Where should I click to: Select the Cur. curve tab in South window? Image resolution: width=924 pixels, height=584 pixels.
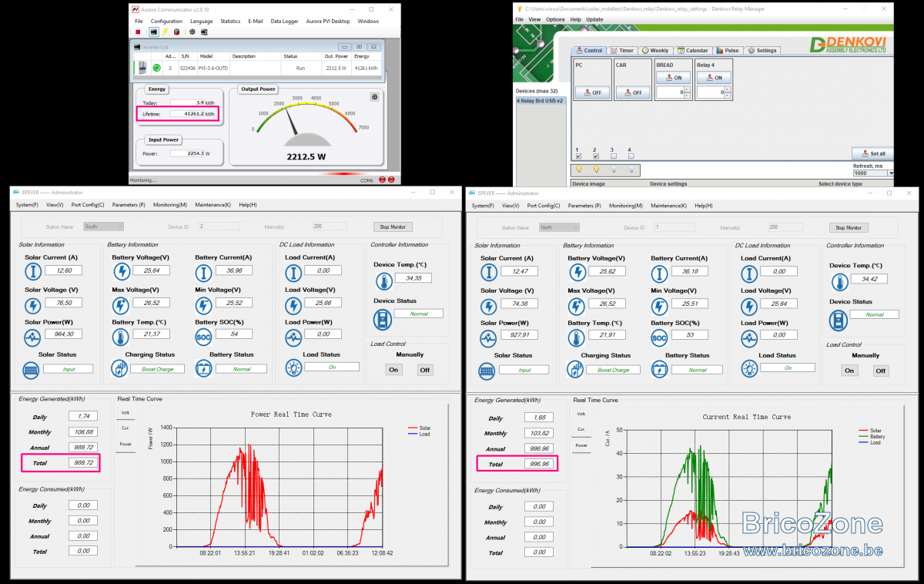tap(126, 428)
